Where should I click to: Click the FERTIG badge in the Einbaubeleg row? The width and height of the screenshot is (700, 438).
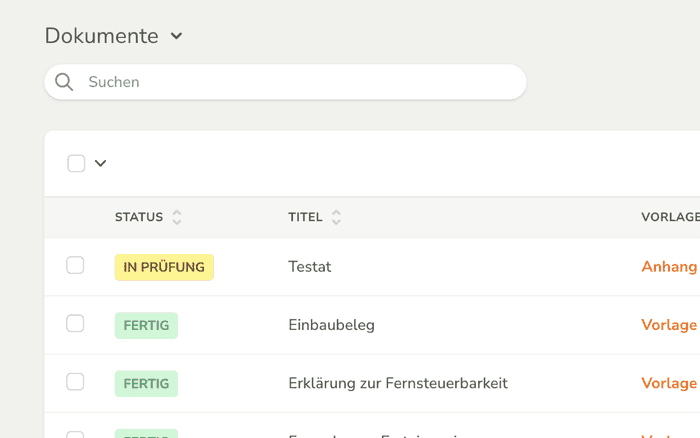point(146,325)
